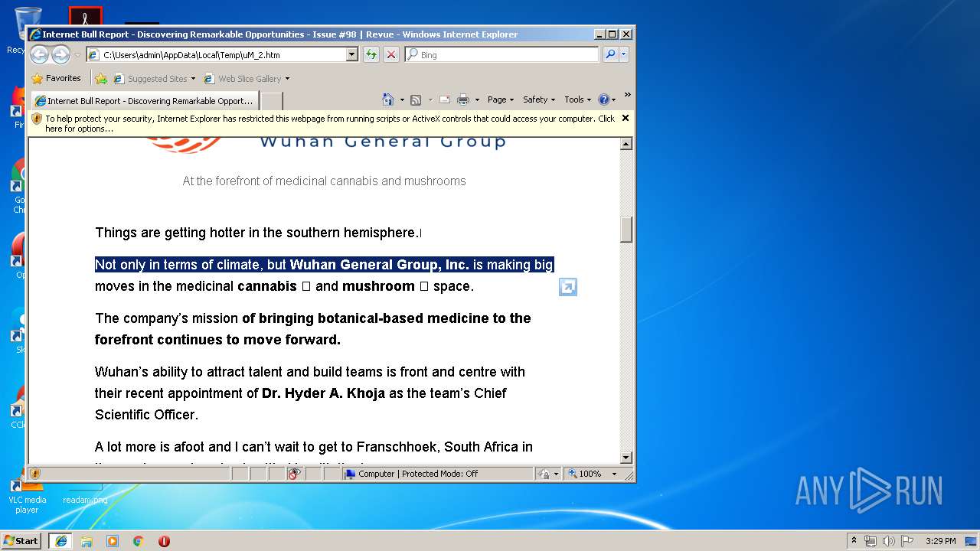Click the accelerator arrow icon beside selection
980x551 pixels.
[x=568, y=287]
